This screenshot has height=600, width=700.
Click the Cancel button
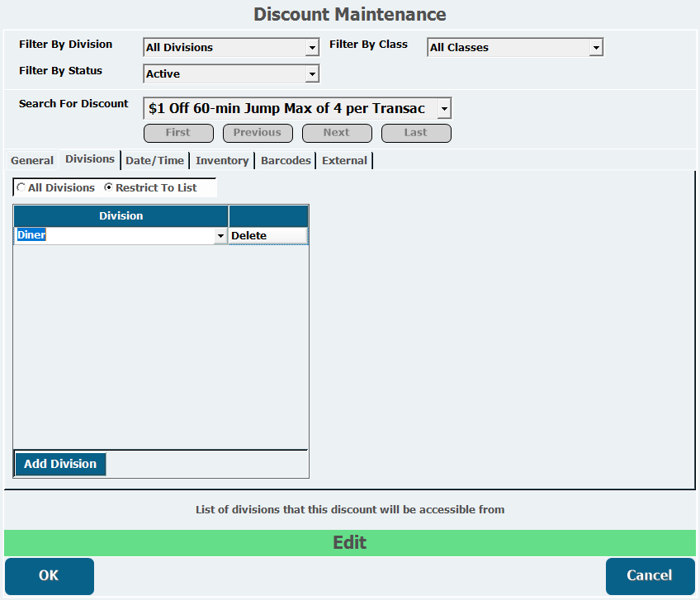(x=650, y=576)
